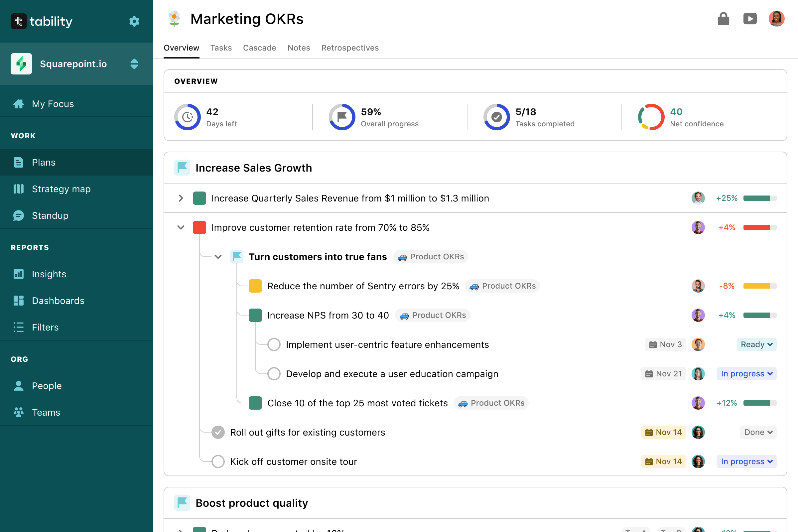Open user profile avatar top right
The image size is (798, 532).
pos(776,19)
